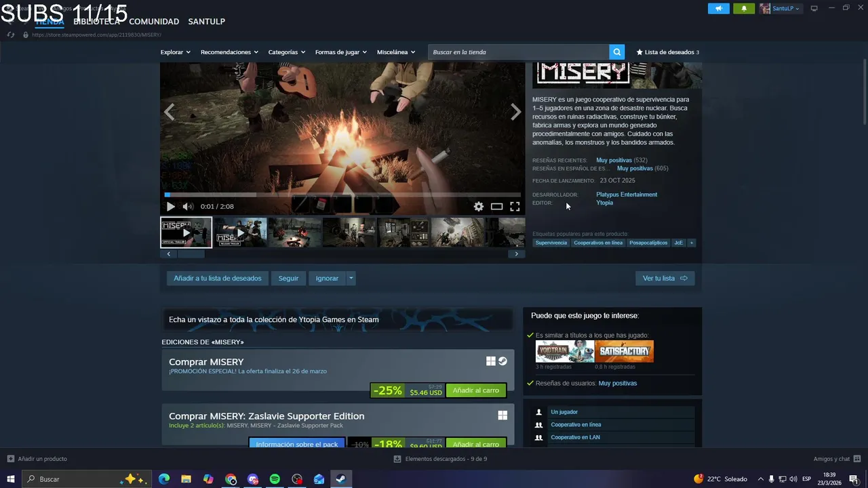
Task: Switch to Big Picture mode icon
Action: (814, 8)
